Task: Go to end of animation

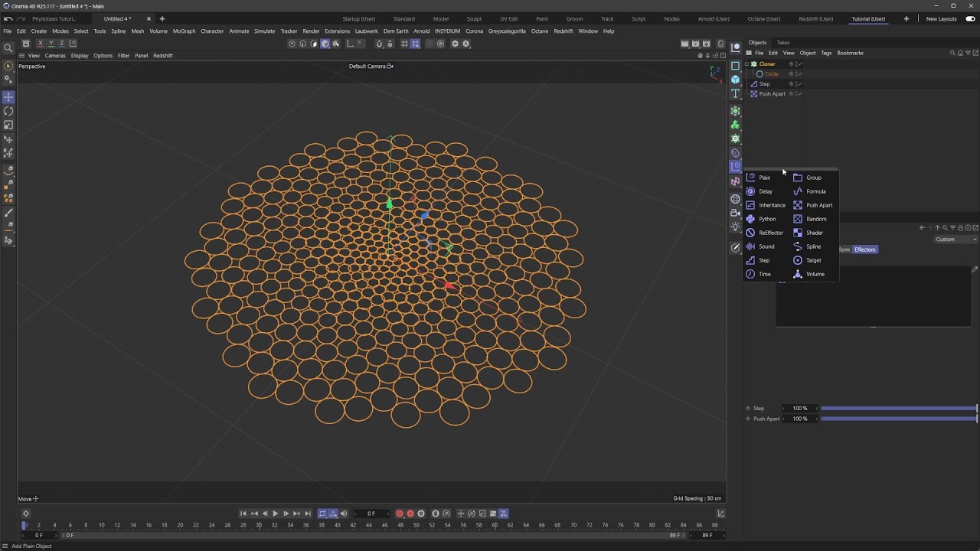Action: coord(307,514)
